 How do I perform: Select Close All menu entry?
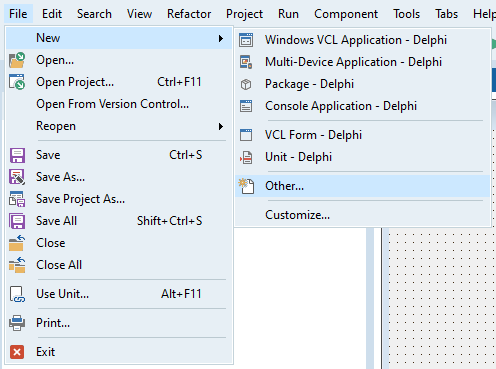click(x=119, y=265)
